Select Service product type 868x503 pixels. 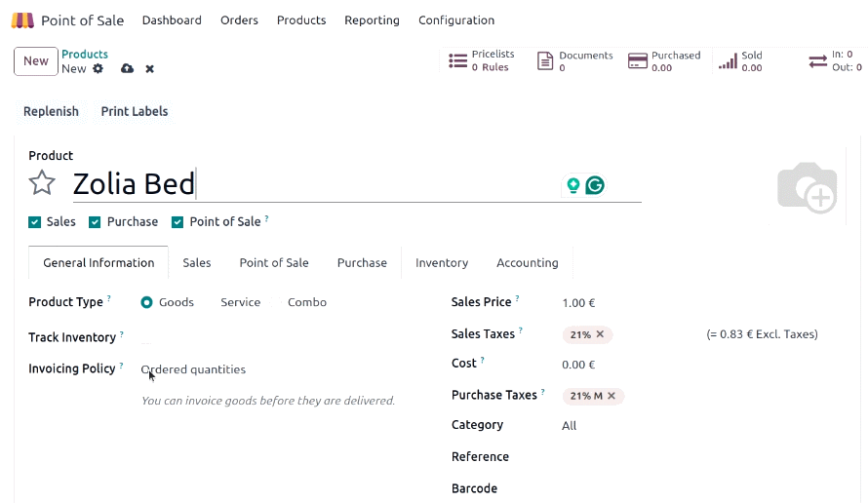click(x=240, y=303)
